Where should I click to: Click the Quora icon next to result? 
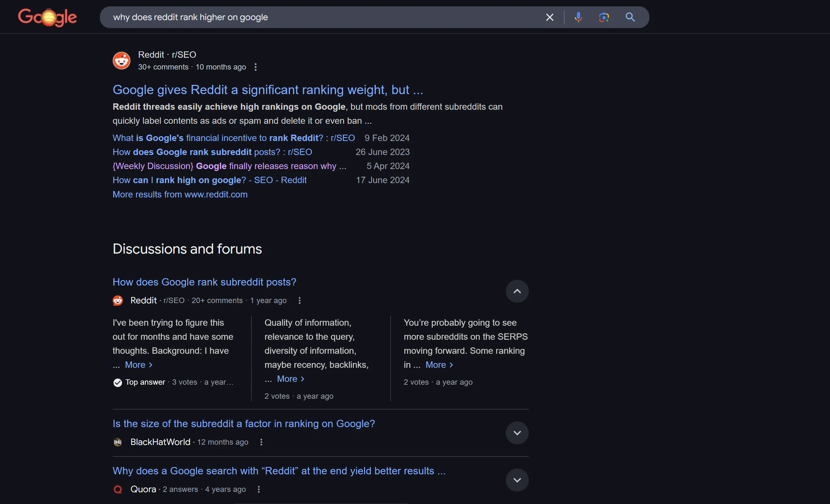(x=118, y=489)
